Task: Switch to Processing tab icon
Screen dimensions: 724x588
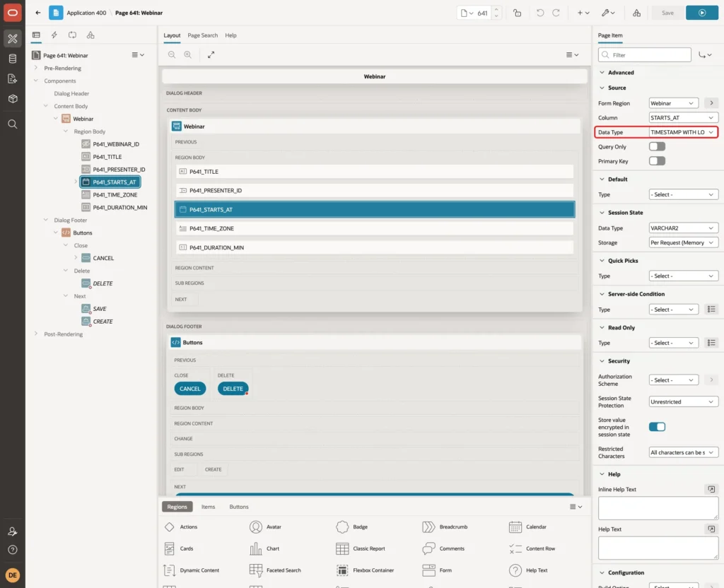Action: pyautogui.click(x=73, y=35)
